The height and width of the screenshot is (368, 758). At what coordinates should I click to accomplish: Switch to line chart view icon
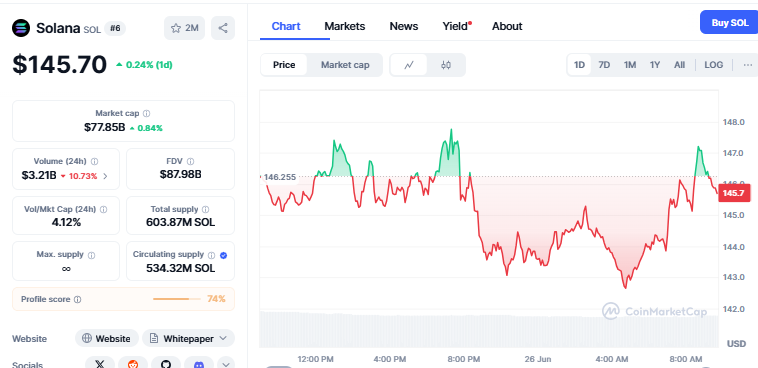pos(409,65)
